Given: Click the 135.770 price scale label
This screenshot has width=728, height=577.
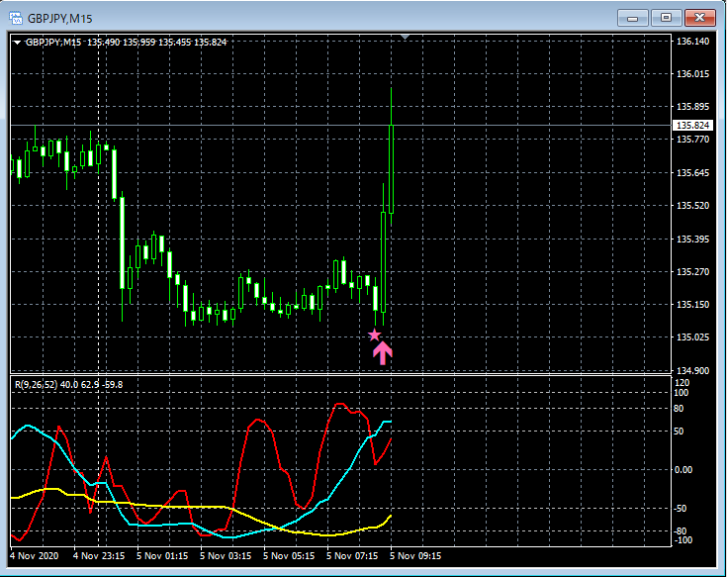Looking at the screenshot, I should tap(692, 140).
